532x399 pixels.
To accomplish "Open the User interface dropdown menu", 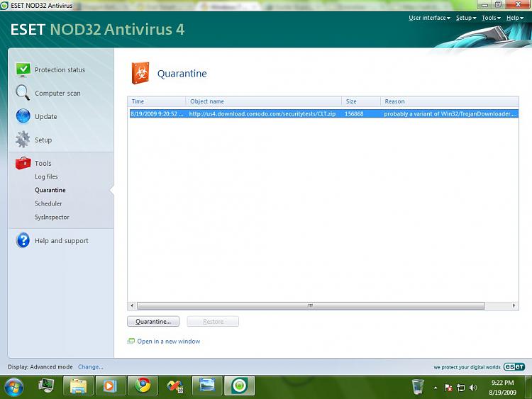I will (429, 18).
